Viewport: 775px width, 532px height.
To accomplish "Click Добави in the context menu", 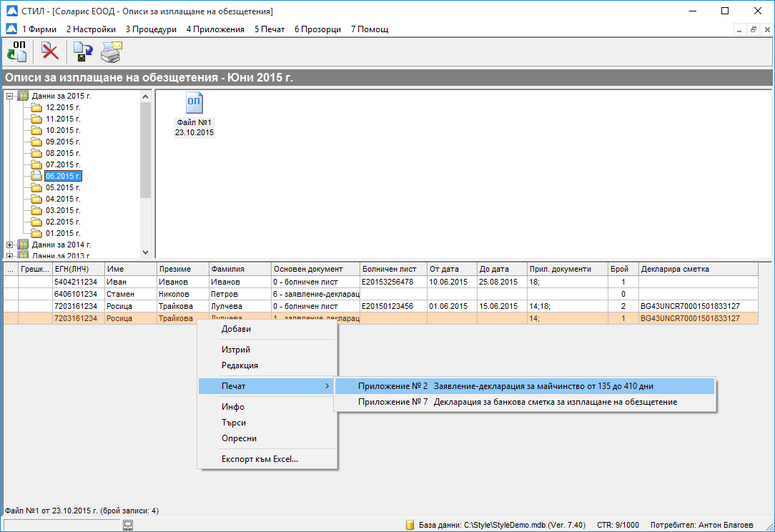I will (236, 329).
